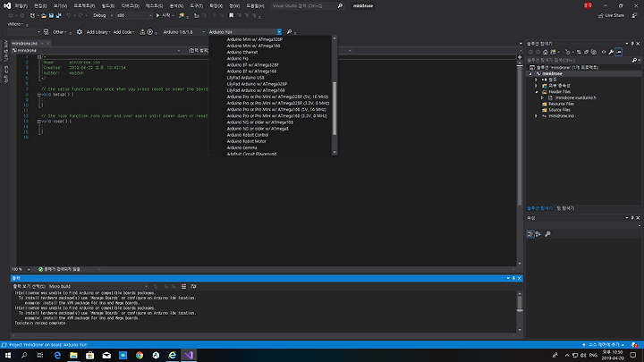Click Solution Explorer search magnifier icon

tap(634, 61)
